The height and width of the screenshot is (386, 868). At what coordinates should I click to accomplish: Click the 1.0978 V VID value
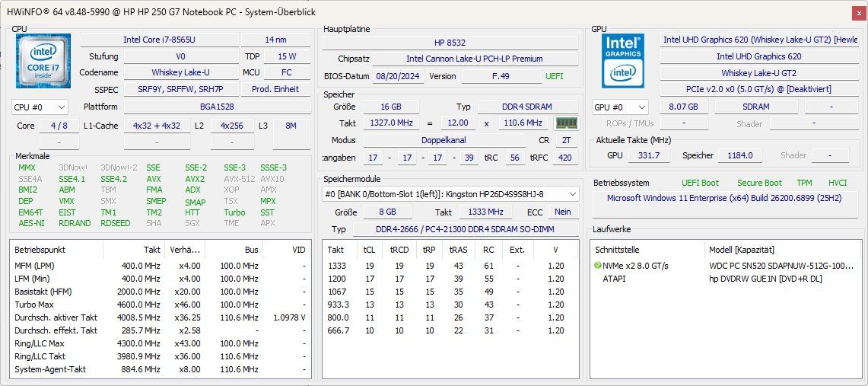tap(290, 318)
